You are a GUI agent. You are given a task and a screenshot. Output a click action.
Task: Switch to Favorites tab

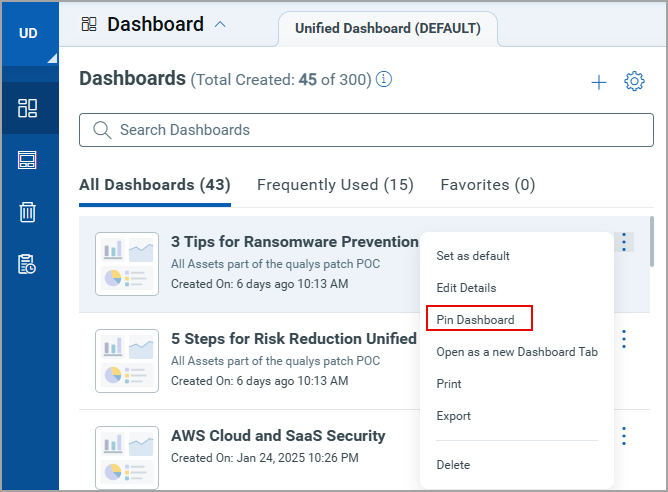(488, 185)
